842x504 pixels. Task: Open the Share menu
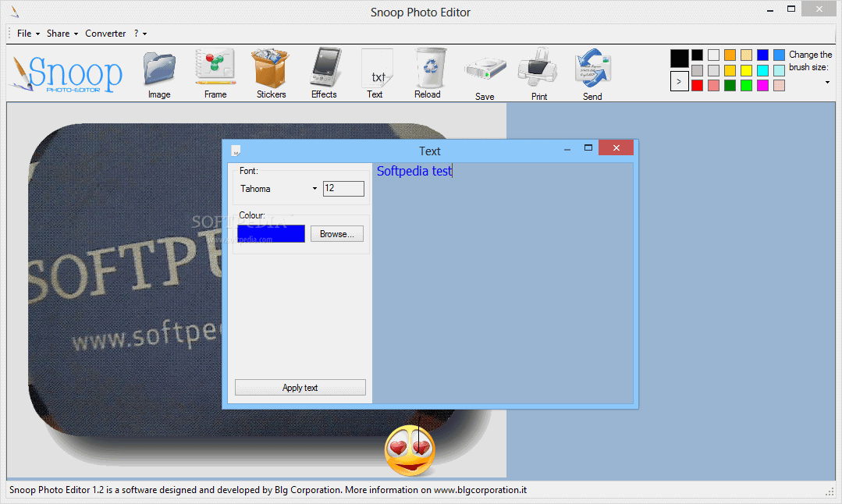(62, 34)
